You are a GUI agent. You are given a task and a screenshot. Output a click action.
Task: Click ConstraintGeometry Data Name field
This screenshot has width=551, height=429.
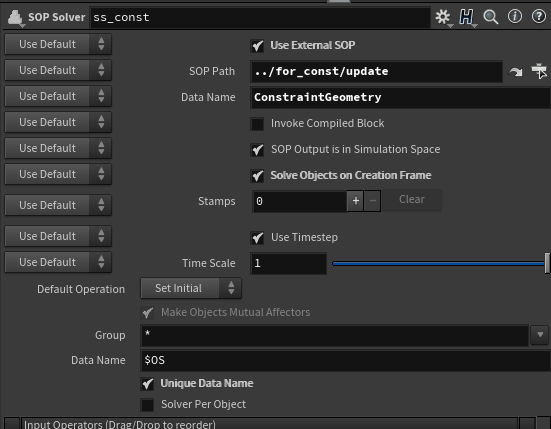tap(401, 98)
